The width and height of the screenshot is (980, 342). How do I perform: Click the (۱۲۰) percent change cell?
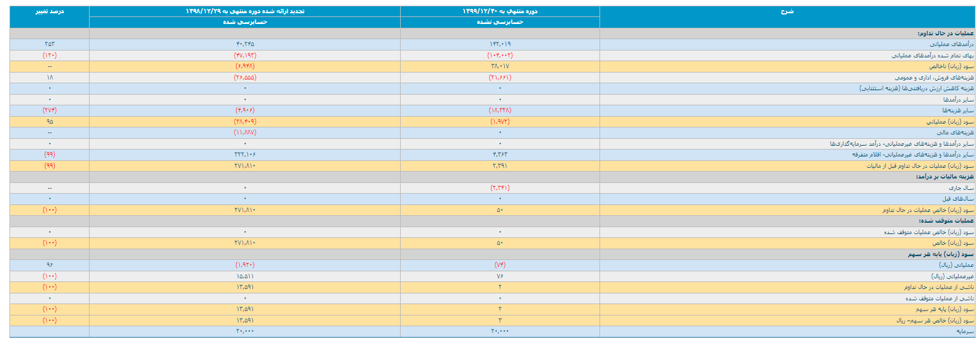click(x=49, y=56)
